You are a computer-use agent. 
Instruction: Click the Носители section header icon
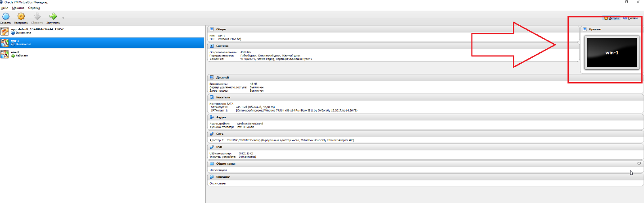(x=212, y=97)
